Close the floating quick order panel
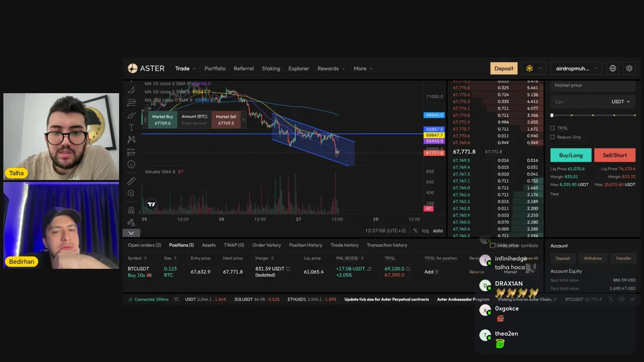 point(244,120)
